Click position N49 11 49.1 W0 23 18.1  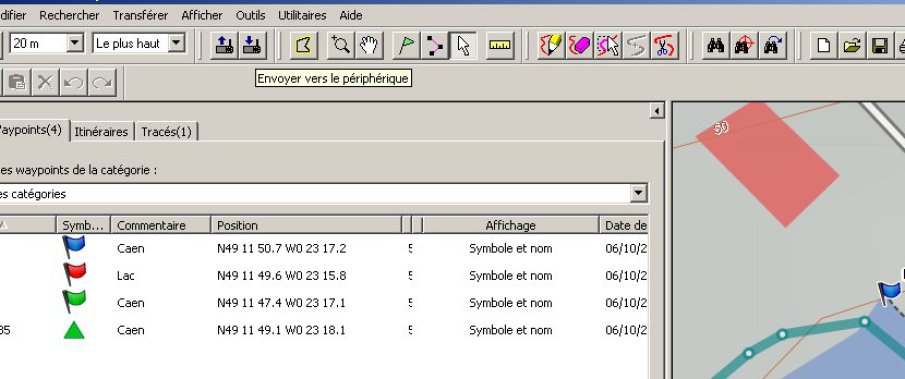(282, 330)
